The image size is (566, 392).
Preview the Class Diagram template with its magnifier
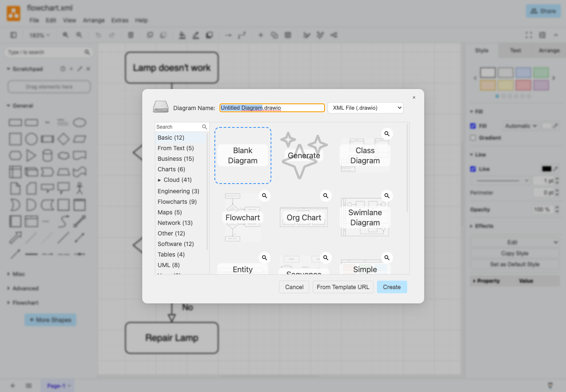click(387, 134)
